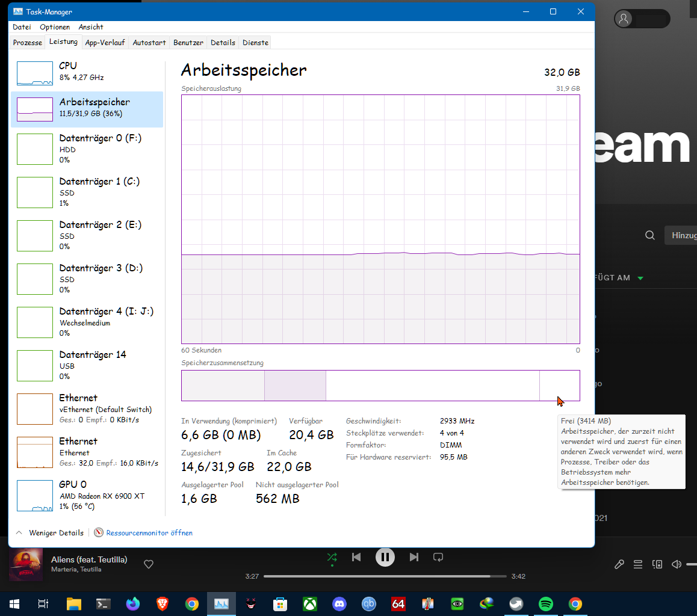Viewport: 697px width, 616px height.
Task: Open the green eye taskbar icon
Action: point(457,604)
